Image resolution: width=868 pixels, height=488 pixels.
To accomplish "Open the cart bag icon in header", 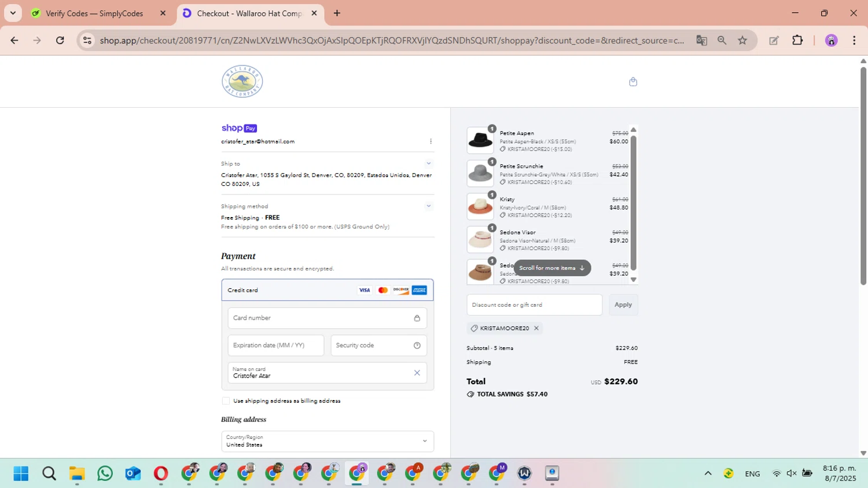I will [x=633, y=82].
